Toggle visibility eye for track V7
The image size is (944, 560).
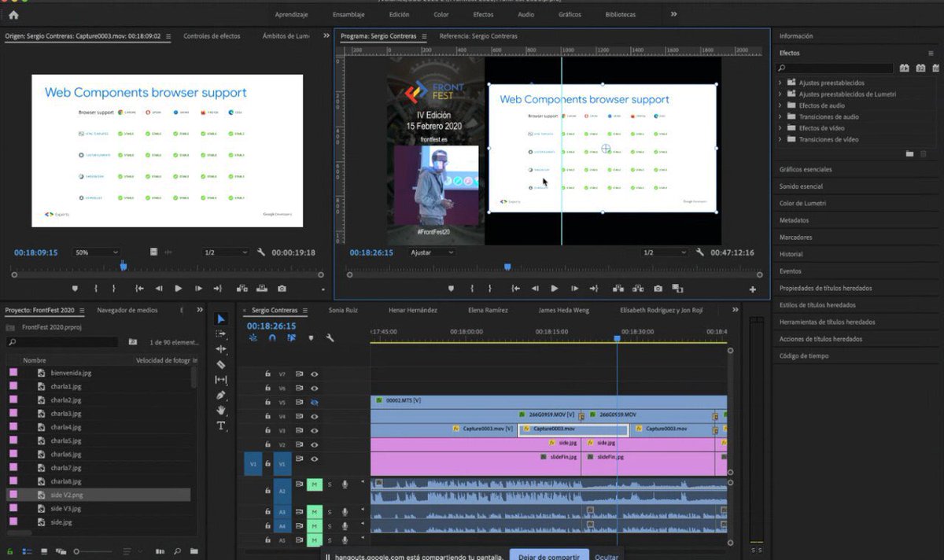pyautogui.click(x=314, y=374)
